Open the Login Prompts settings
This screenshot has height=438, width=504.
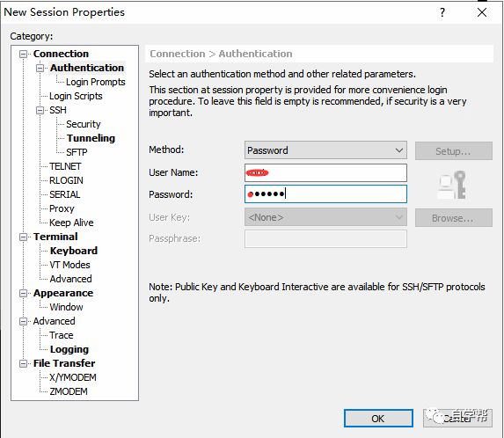(x=96, y=82)
